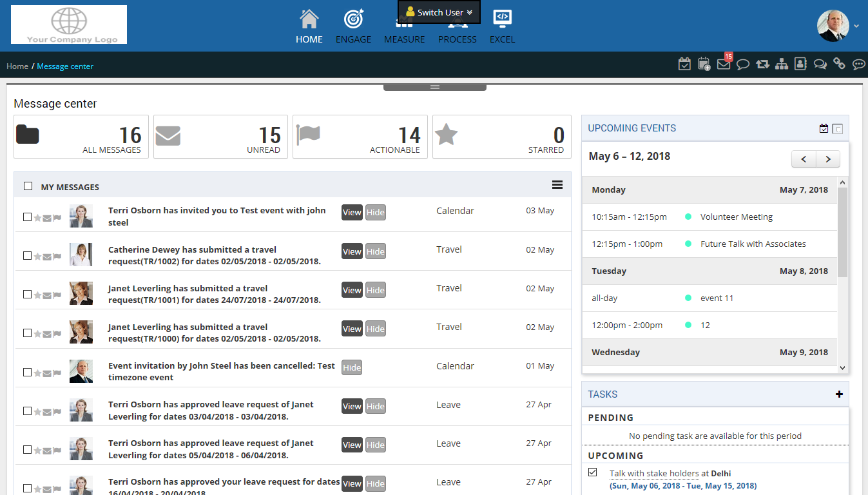Open the calendar check icon in top toolbar
Viewport: 868px width, 495px height.
point(684,64)
